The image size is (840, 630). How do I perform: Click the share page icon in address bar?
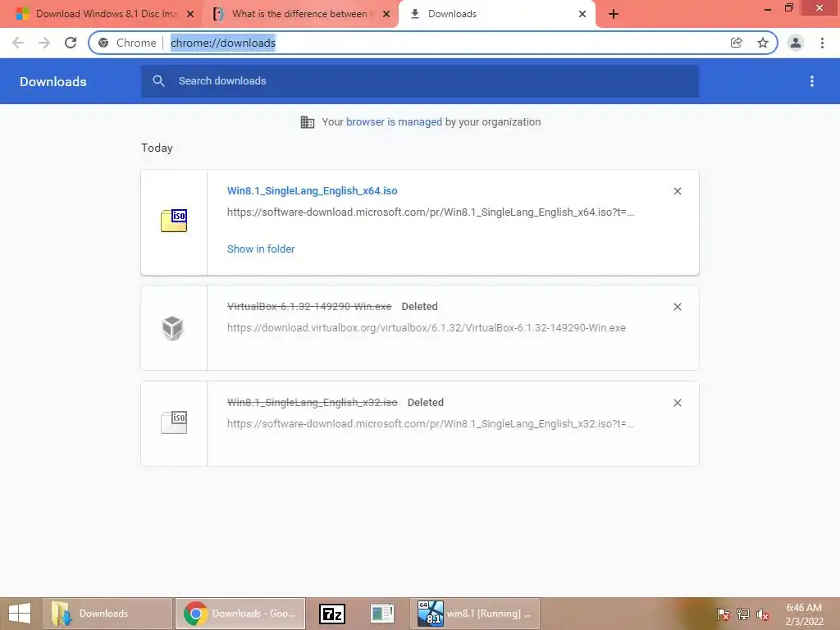pos(737,43)
